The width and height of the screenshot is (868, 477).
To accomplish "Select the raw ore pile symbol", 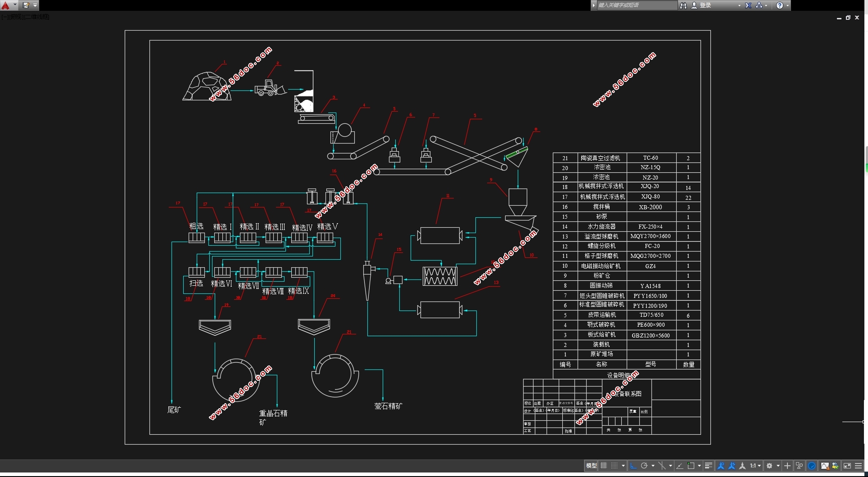I will [x=207, y=86].
